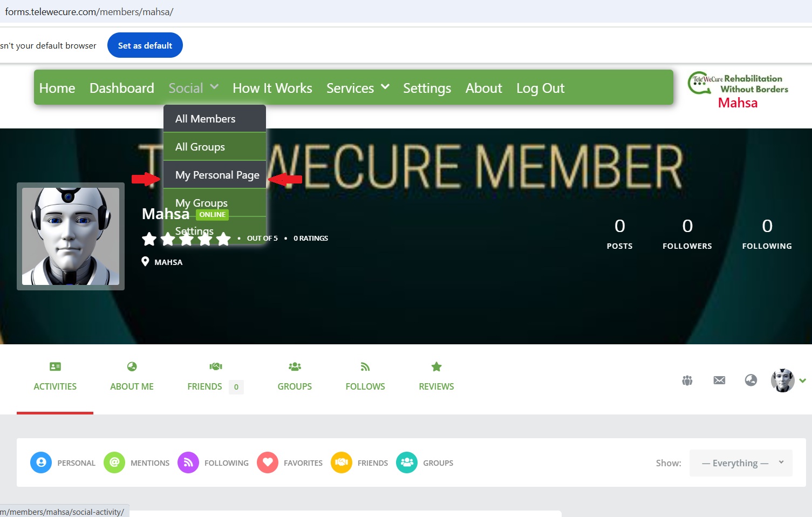Click Log Out in navigation bar
Viewport: 812px width, 517px height.
pyautogui.click(x=541, y=88)
